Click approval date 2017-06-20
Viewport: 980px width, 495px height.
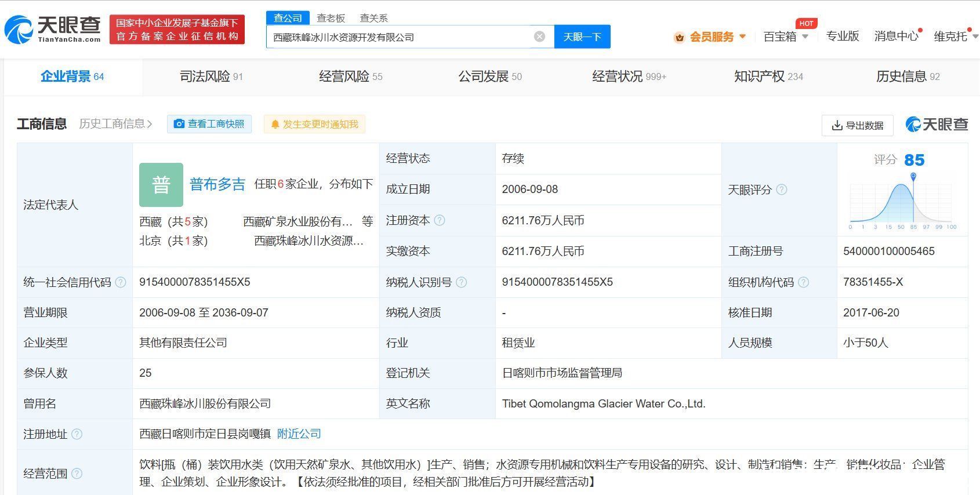pos(872,312)
